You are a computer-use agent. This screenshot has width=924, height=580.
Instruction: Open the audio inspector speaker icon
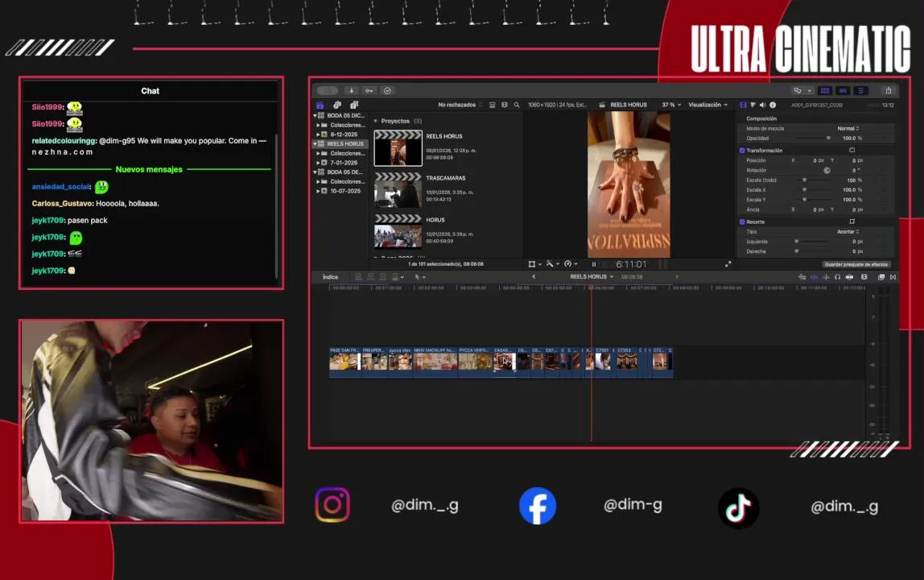(x=762, y=105)
